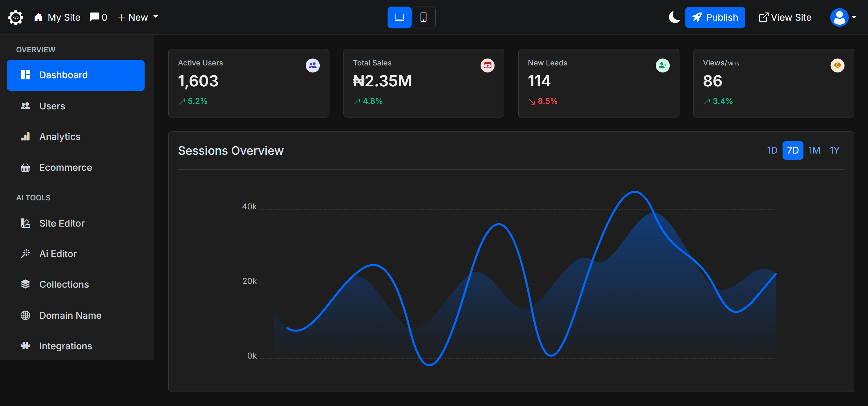
Task: Open the View Site link
Action: point(785,17)
